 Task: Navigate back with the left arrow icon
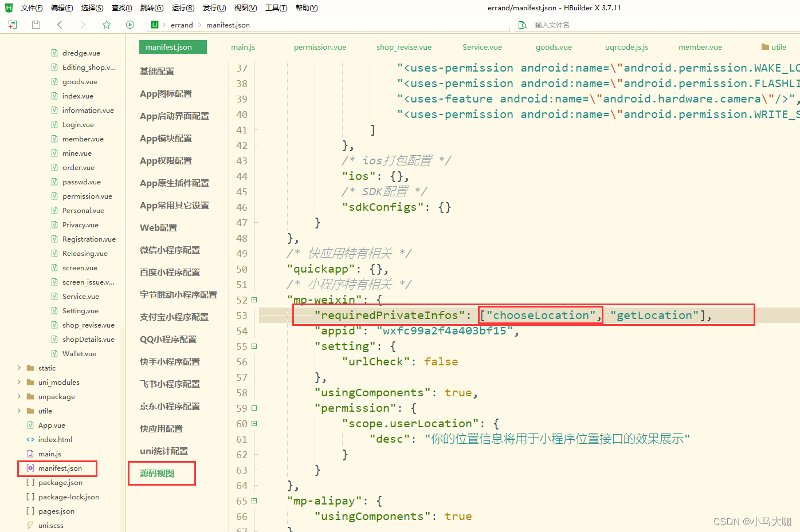(x=60, y=25)
